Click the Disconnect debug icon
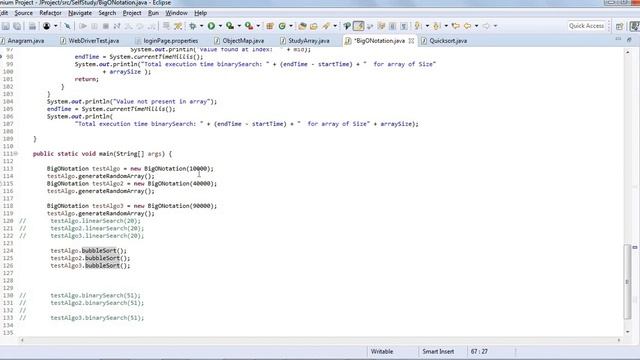This screenshot has height=360, width=640. 117,26
